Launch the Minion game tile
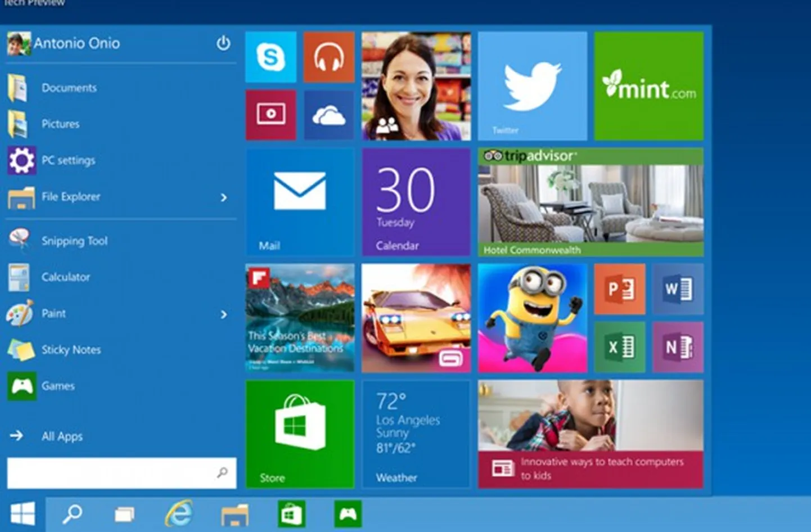This screenshot has height=532, width=811. [x=533, y=318]
